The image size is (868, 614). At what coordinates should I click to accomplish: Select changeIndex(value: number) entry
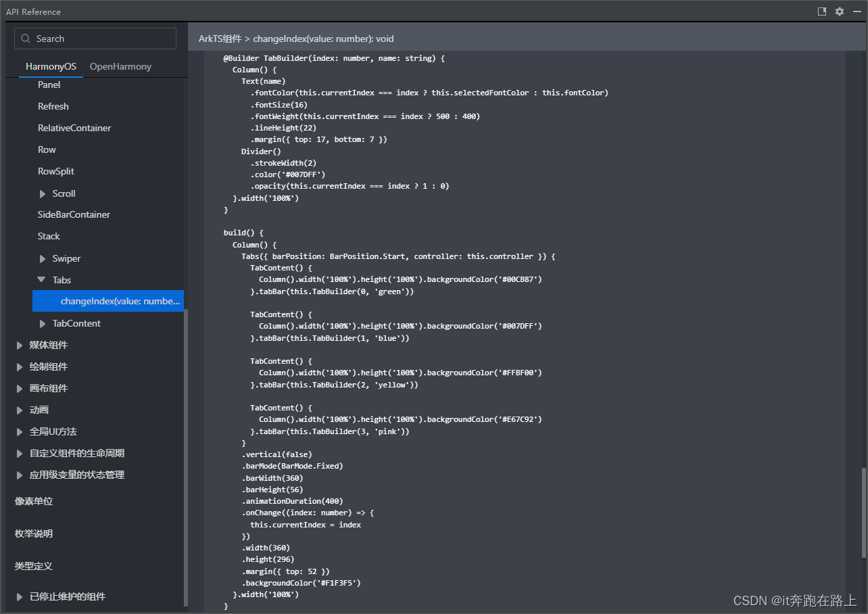[x=108, y=301]
